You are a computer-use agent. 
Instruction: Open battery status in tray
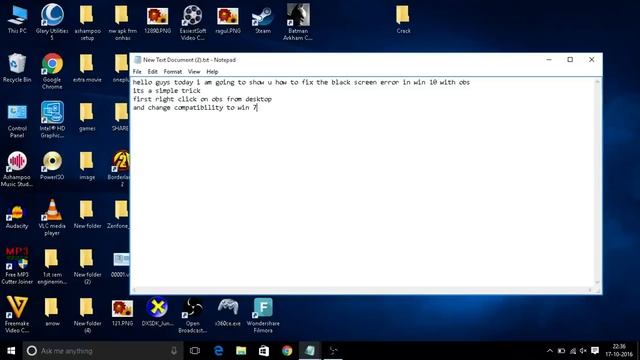click(561, 351)
